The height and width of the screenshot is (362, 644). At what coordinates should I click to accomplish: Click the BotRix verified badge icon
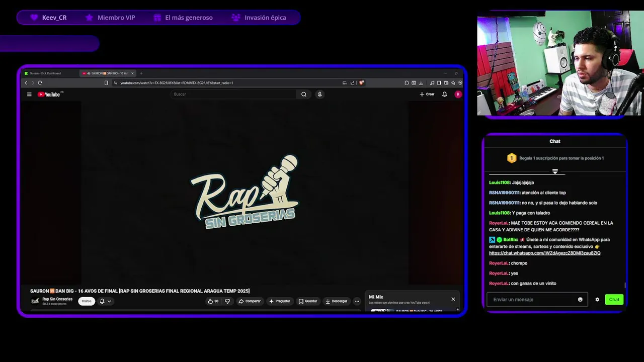[x=499, y=240]
